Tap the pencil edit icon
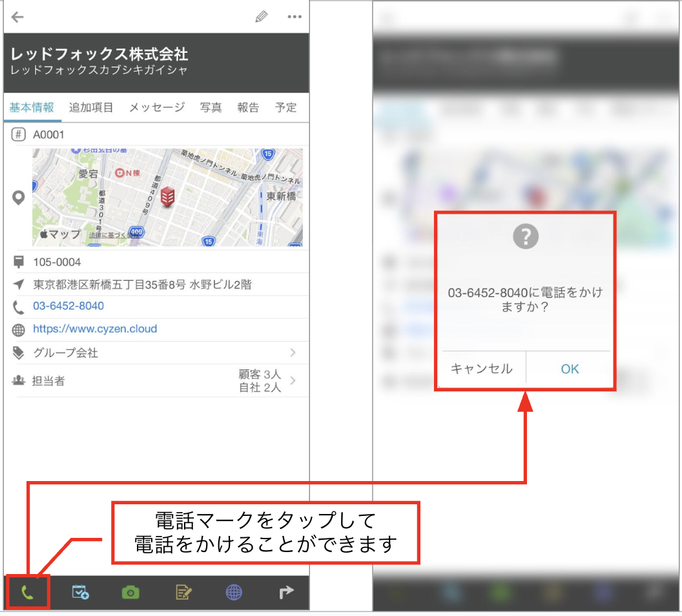 (x=262, y=17)
